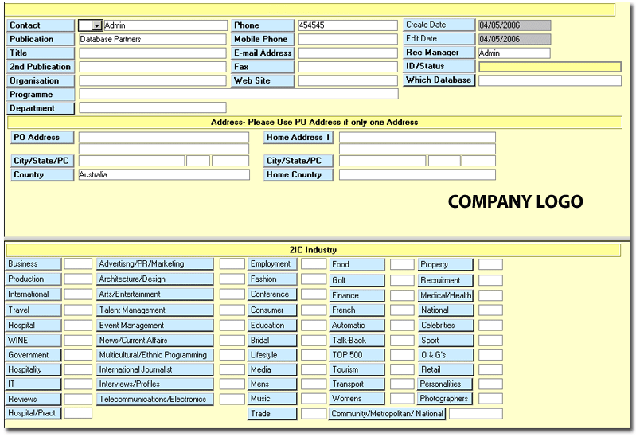Viewport: 640px width, 437px height.
Task: Select the wide Programme input field
Action: pyautogui.click(x=238, y=94)
